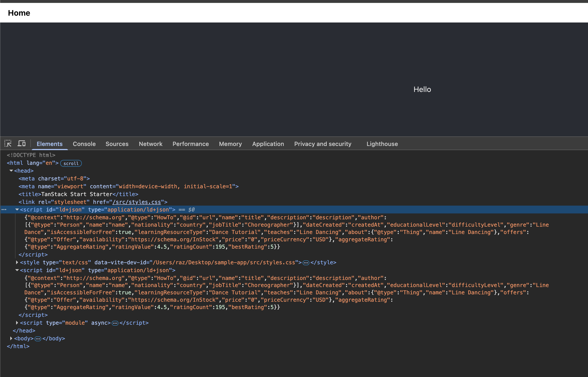Expand ellipsis inside the style element
The height and width of the screenshot is (377, 588).
coord(306,263)
